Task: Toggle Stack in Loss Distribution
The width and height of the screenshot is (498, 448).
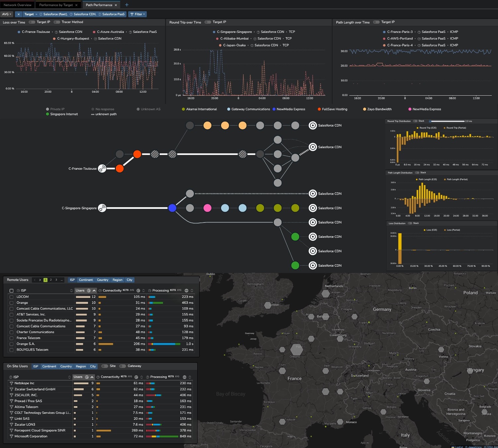Action: (410, 224)
